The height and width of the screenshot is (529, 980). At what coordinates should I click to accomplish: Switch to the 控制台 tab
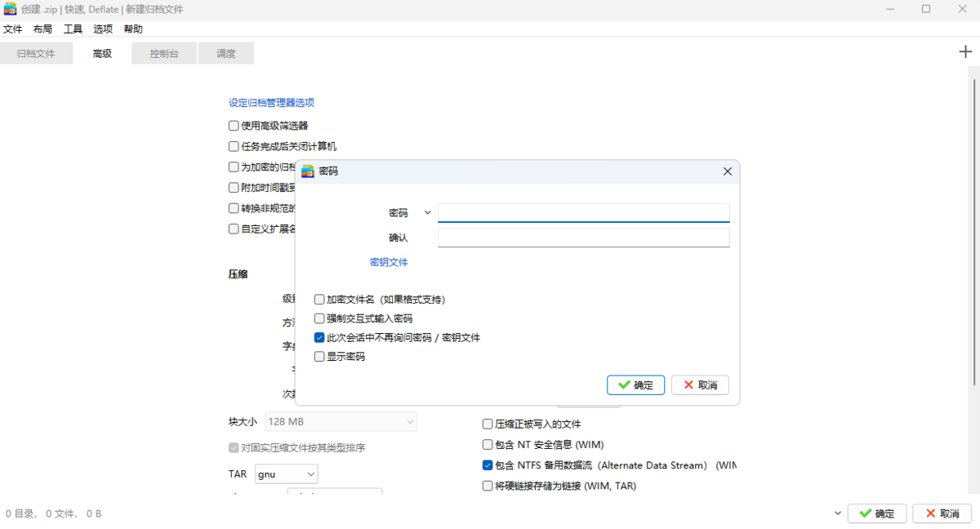[x=163, y=52]
